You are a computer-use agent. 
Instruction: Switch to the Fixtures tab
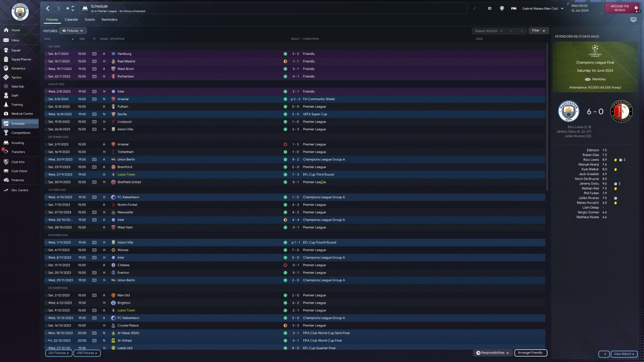click(52, 20)
